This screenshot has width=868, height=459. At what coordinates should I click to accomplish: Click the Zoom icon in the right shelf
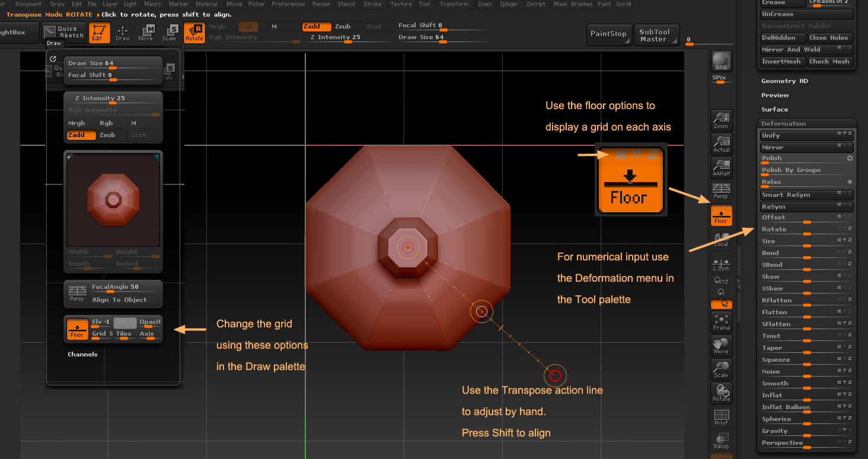[721, 120]
